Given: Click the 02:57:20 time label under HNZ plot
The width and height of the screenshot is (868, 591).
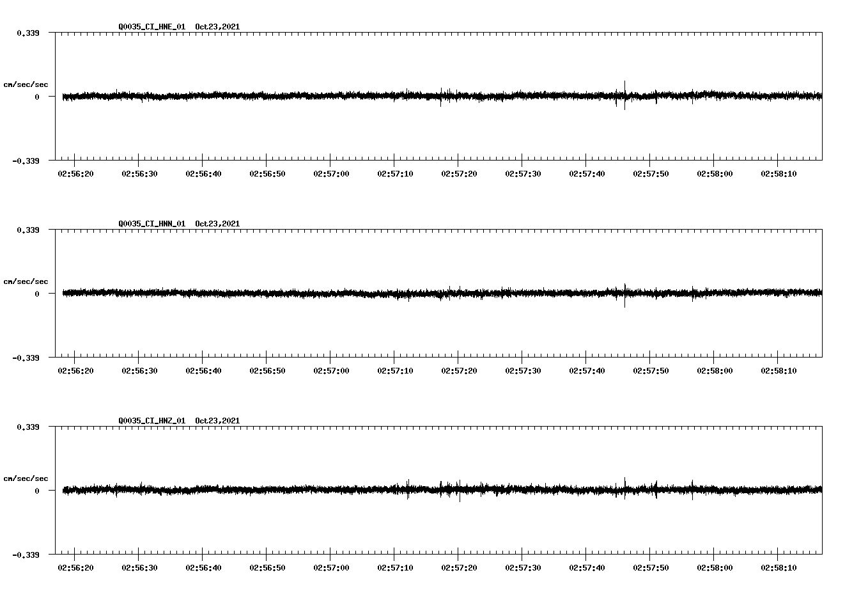Looking at the screenshot, I should 459,568.
